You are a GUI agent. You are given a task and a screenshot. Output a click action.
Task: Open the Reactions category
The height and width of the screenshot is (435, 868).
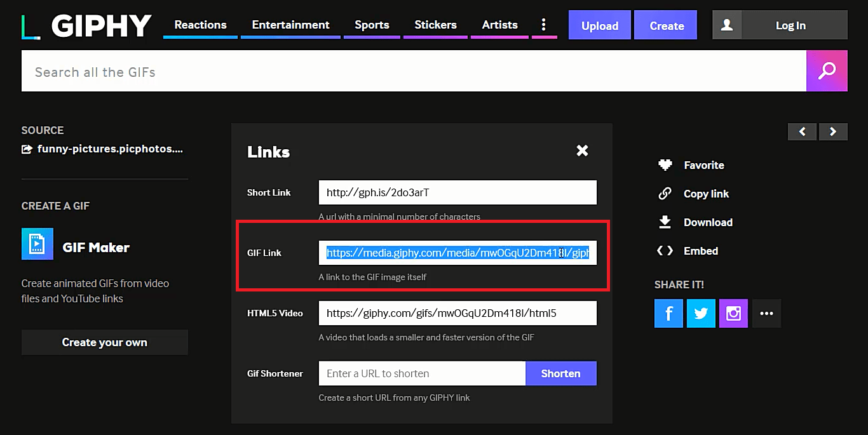[201, 25]
